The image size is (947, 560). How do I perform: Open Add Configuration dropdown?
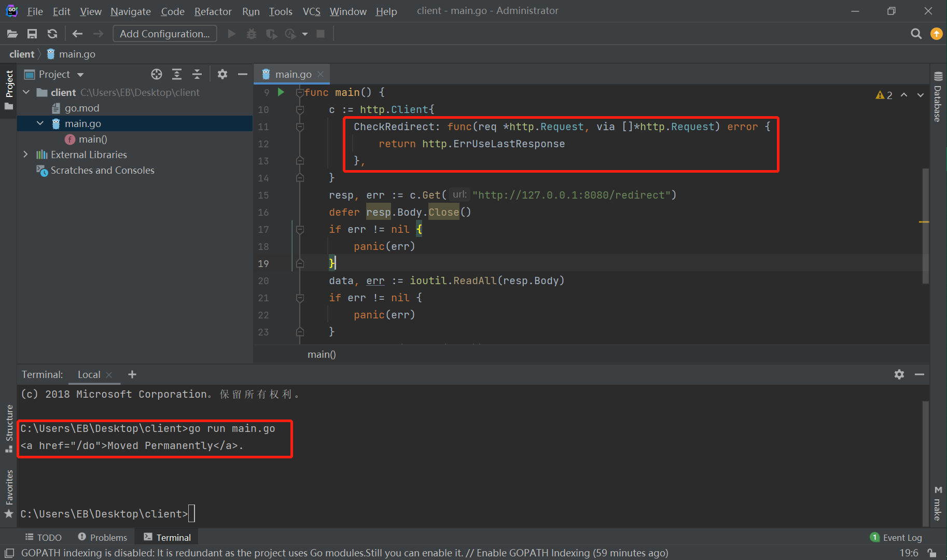(x=165, y=34)
